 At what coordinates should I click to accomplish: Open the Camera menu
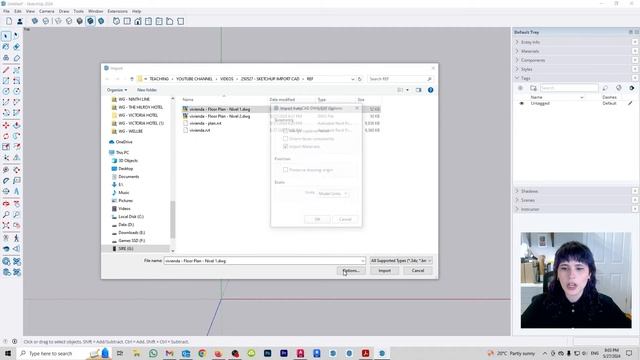(47, 11)
